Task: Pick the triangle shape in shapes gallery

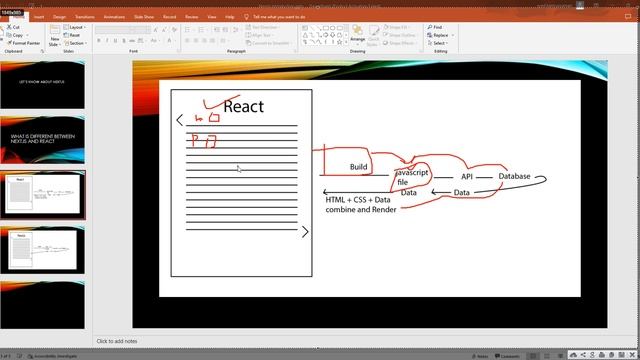Action: tap(305, 35)
